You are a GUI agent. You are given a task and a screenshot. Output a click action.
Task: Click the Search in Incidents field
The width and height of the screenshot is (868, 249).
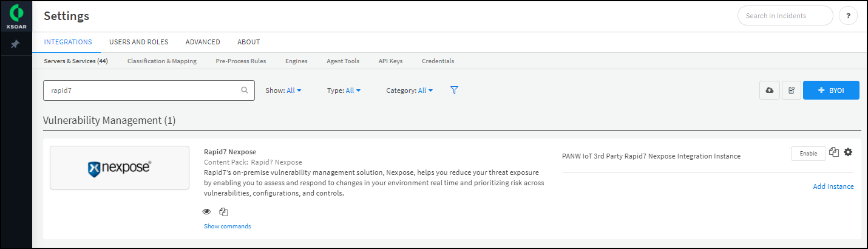(784, 16)
